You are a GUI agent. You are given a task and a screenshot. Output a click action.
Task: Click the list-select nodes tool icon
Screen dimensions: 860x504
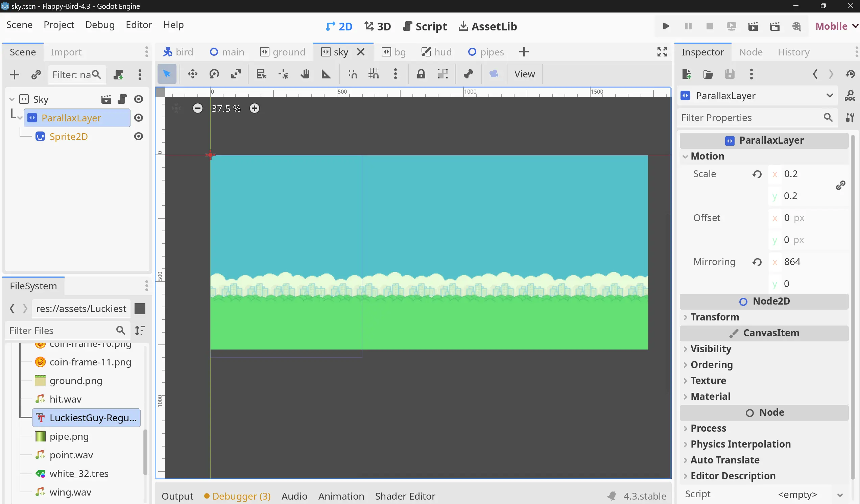coord(261,74)
